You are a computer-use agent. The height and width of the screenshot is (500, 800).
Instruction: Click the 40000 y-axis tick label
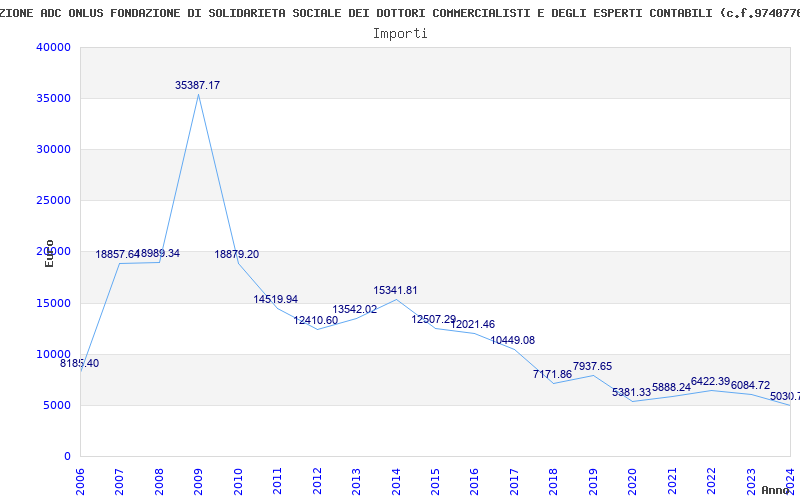click(x=54, y=47)
